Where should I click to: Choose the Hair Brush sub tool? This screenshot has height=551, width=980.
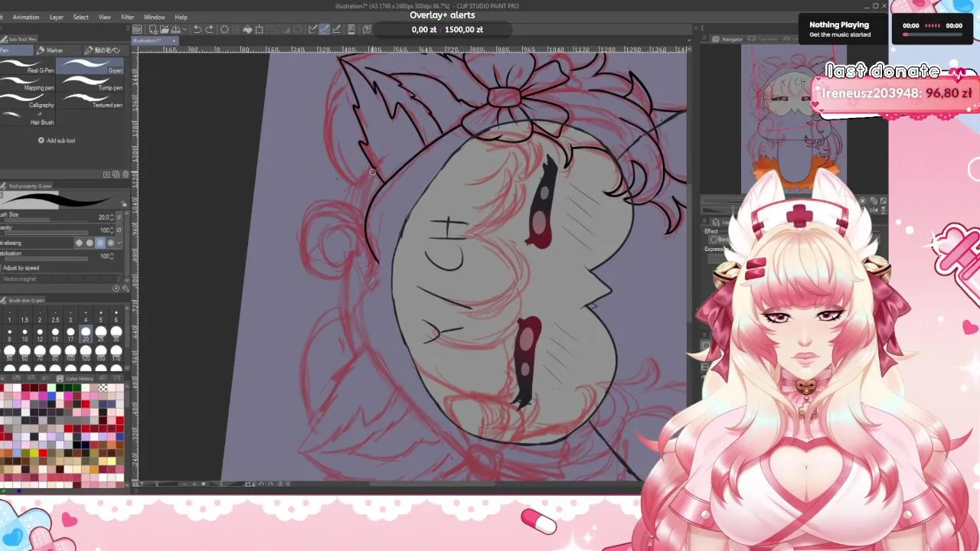(x=29, y=118)
